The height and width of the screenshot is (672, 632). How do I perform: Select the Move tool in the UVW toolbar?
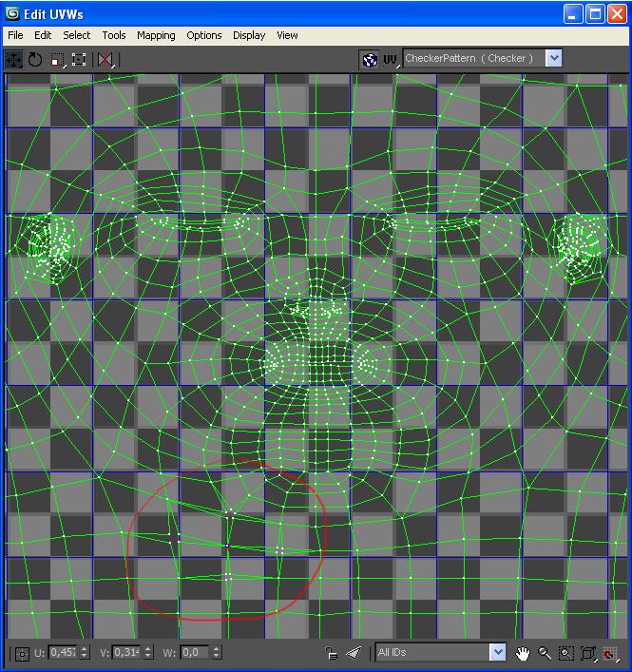pos(13,60)
